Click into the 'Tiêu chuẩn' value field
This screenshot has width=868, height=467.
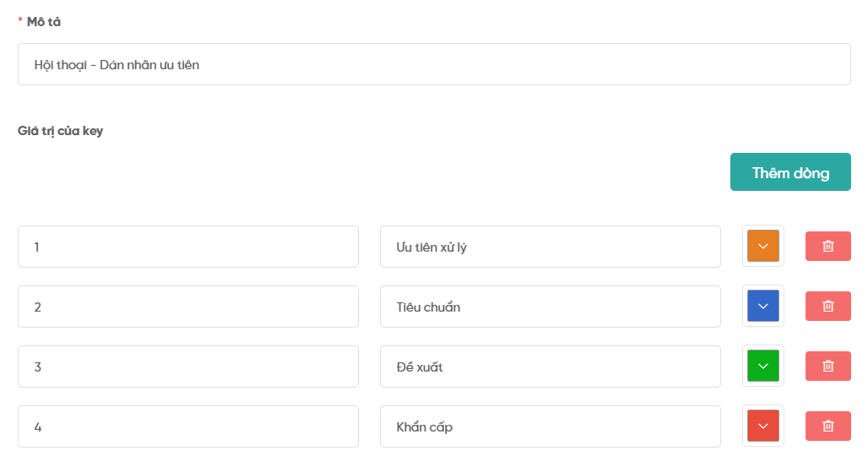click(550, 307)
